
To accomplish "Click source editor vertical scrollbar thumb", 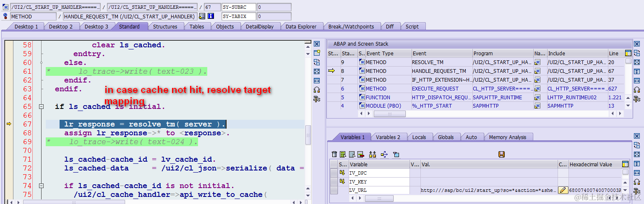I will (308, 134).
